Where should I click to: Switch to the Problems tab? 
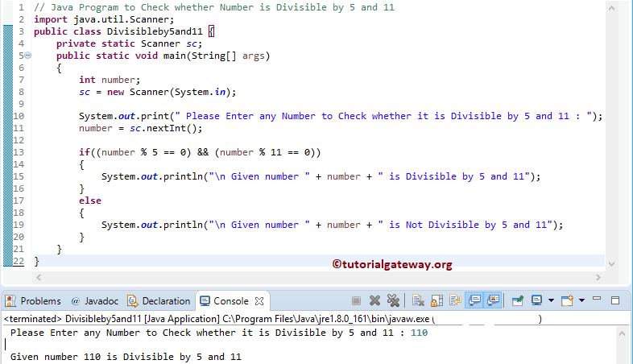pyautogui.click(x=34, y=301)
